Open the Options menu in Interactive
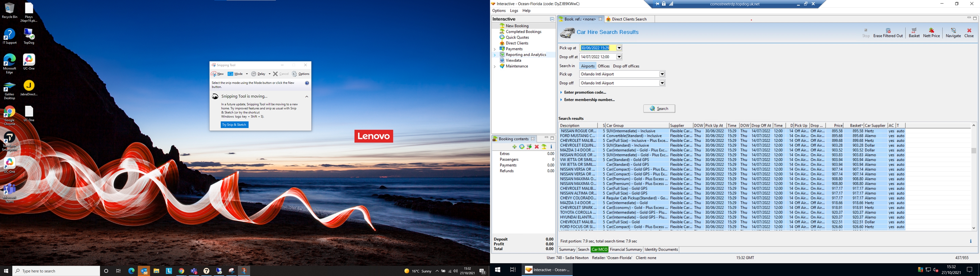The image size is (980, 276). 499,11
